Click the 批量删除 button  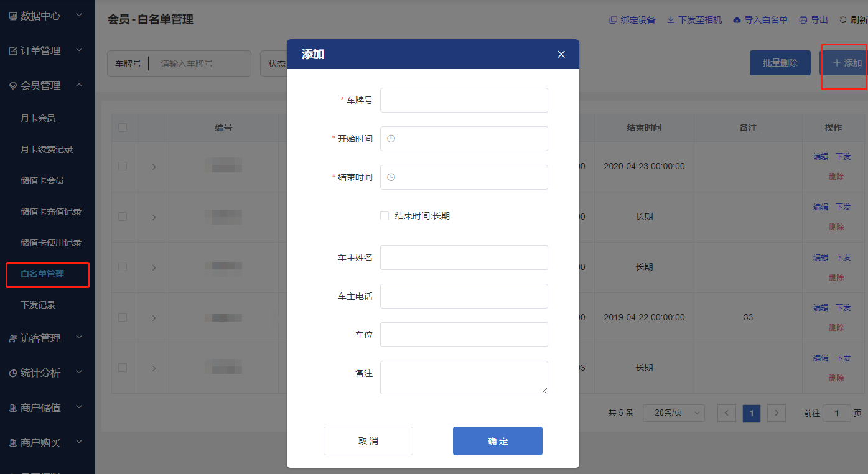pos(780,63)
